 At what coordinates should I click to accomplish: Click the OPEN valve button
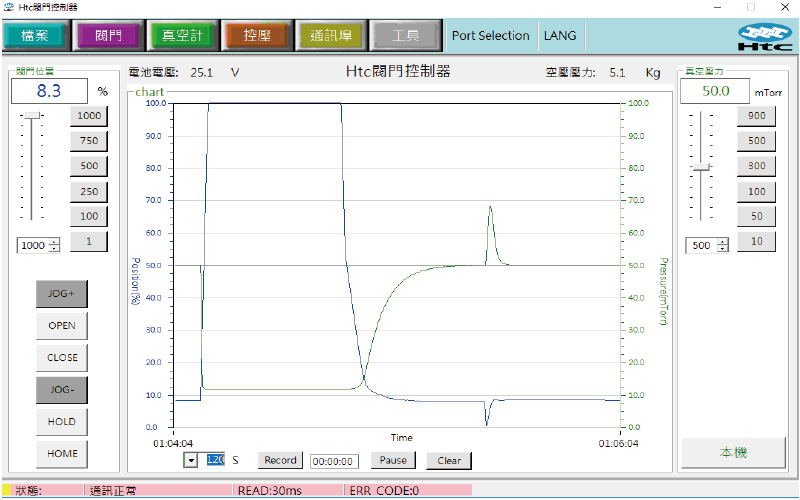[x=61, y=326]
